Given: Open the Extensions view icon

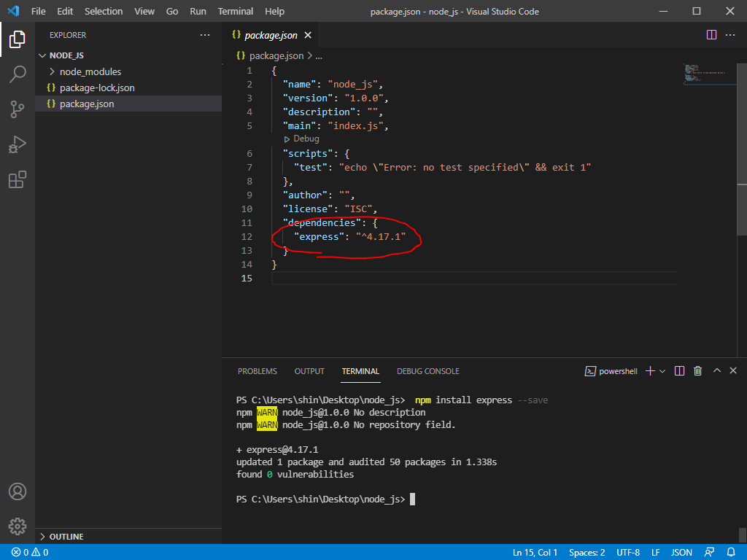Looking at the screenshot, I should [x=18, y=179].
